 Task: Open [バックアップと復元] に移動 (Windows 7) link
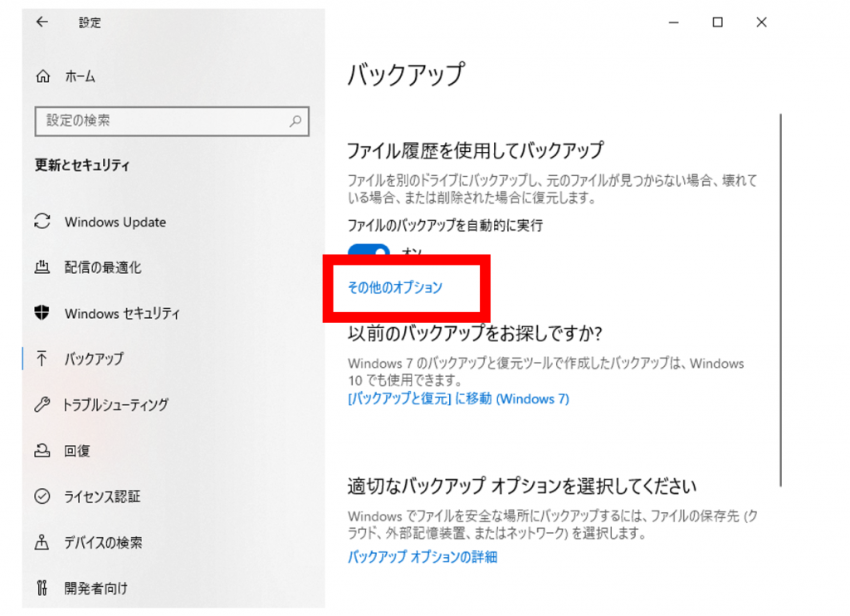pyautogui.click(x=458, y=398)
